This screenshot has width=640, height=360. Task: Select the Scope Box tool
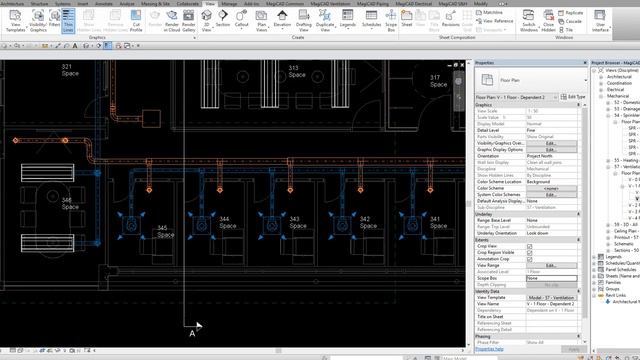tap(391, 21)
